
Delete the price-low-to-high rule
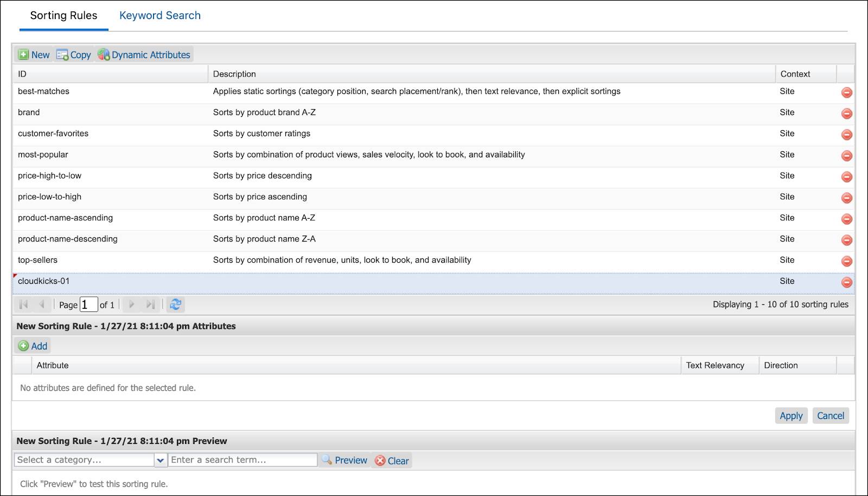tap(846, 198)
